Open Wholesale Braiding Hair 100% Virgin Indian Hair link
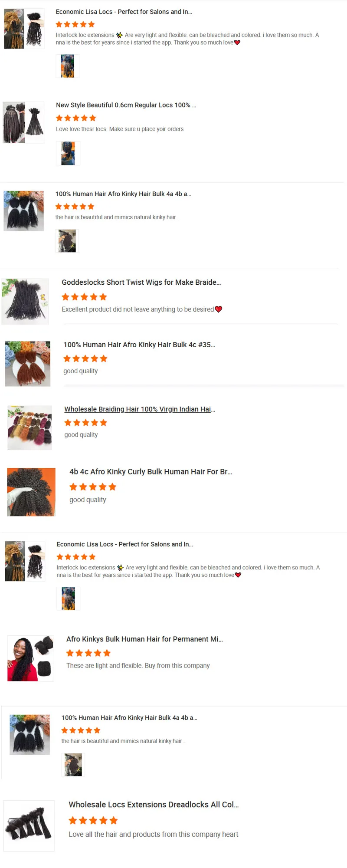This screenshot has width=347, height=868. click(140, 409)
